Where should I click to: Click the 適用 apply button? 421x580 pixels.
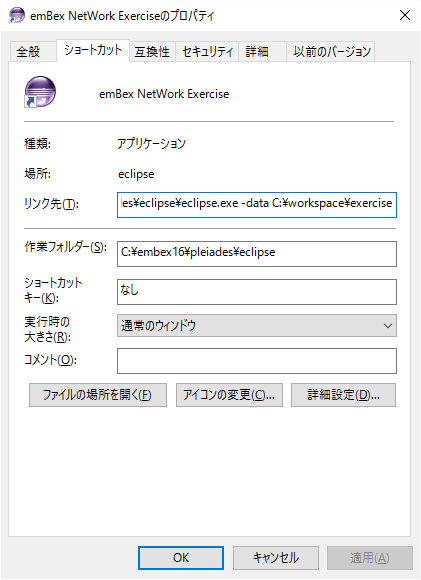point(370,558)
